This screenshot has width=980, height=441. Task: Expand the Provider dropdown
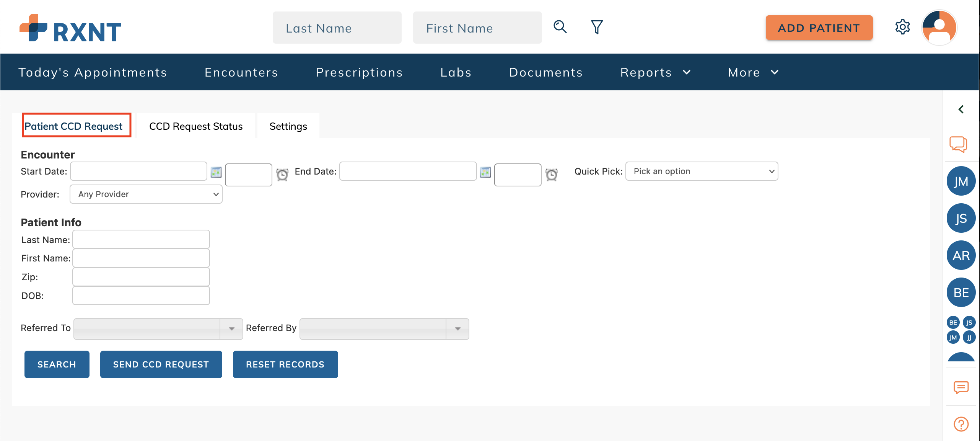(x=146, y=194)
